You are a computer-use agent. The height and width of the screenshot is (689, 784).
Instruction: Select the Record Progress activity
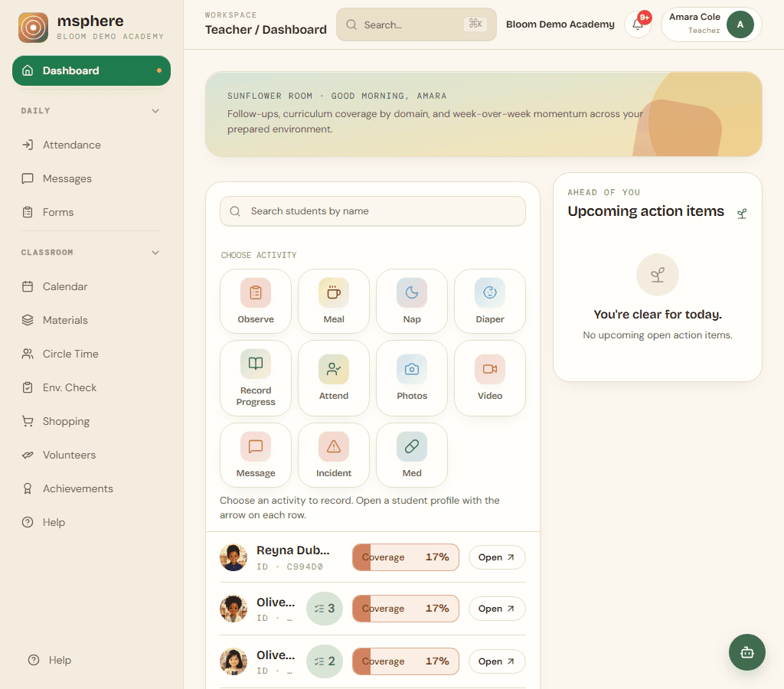pyautogui.click(x=256, y=378)
